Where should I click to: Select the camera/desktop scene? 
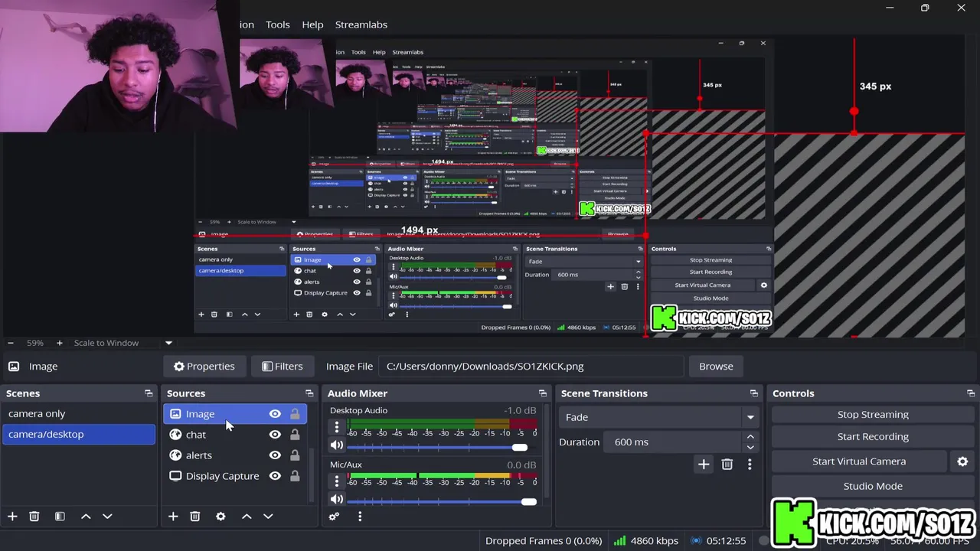coord(80,434)
